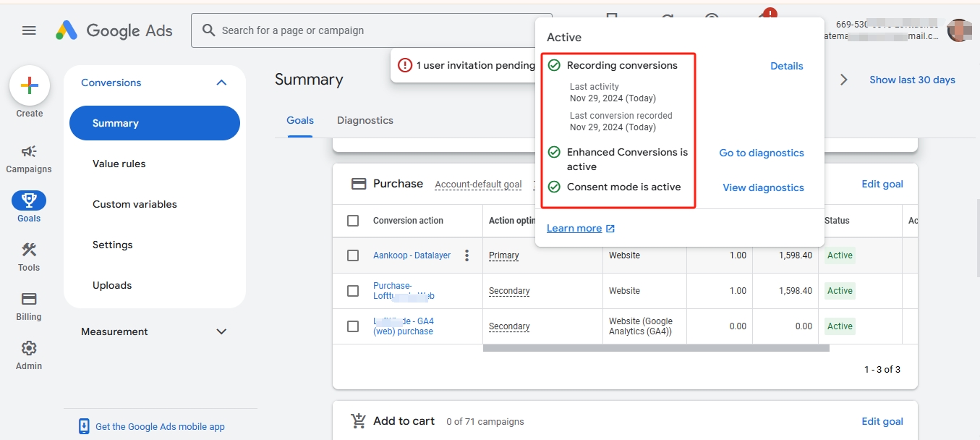The height and width of the screenshot is (440, 980).
Task: Switch to the Diagnostics tab
Action: point(365,120)
